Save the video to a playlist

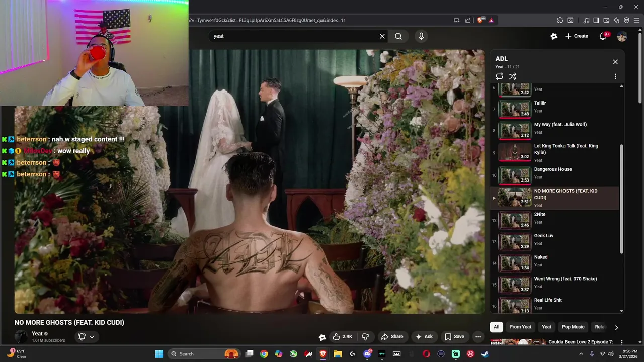click(x=454, y=337)
